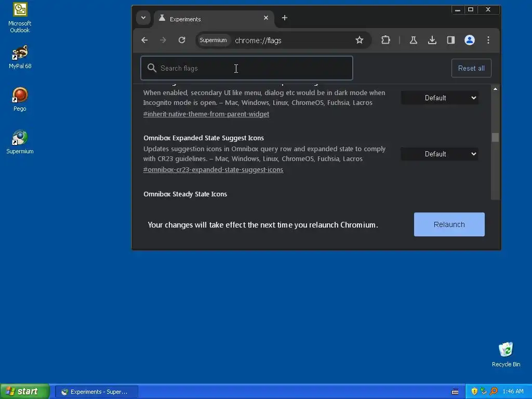This screenshot has height=399, width=532.
Task: Open the three-dot browser menu
Action: [x=488, y=40]
